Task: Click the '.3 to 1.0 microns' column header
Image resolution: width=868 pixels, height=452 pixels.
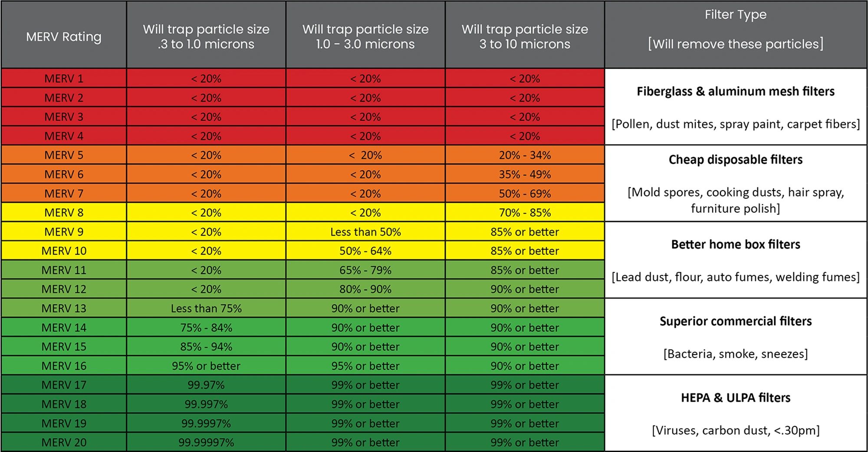Action: (206, 36)
